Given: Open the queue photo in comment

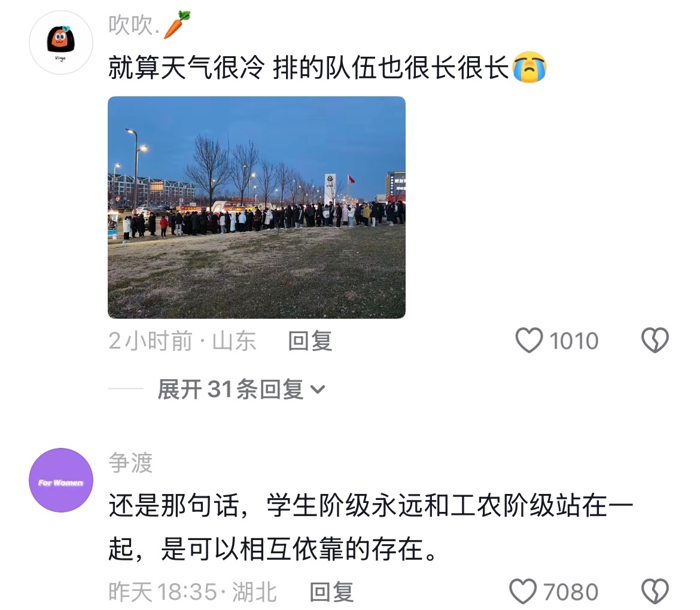Looking at the screenshot, I should point(257,208).
